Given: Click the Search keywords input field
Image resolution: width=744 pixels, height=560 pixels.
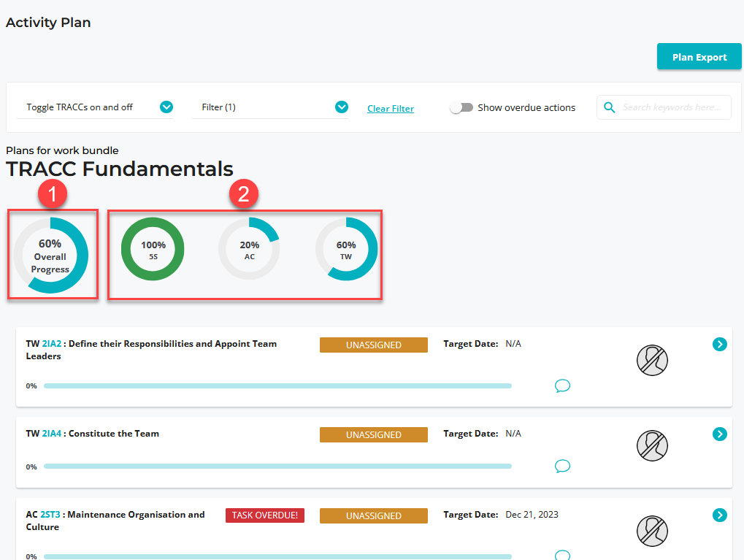Looking at the screenshot, I should [x=674, y=107].
